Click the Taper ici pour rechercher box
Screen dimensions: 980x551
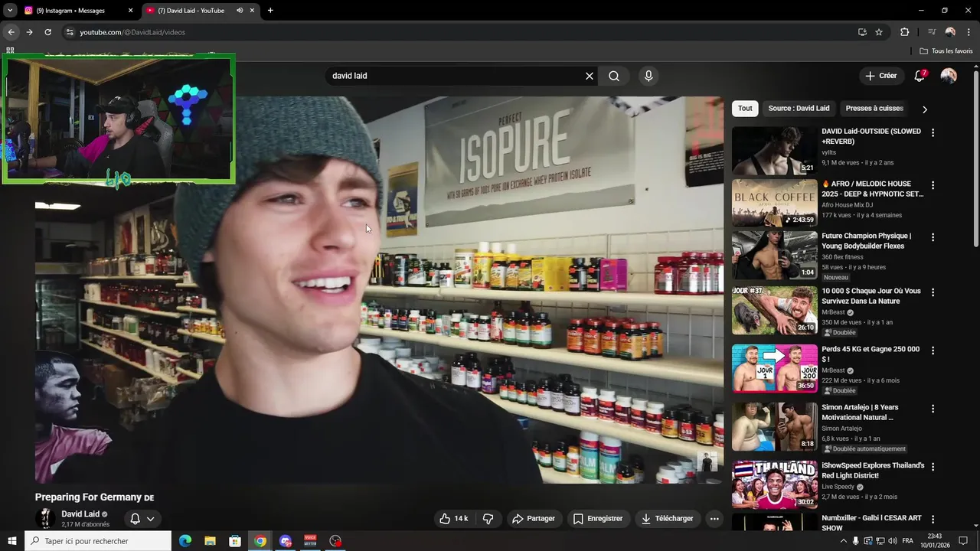point(97,541)
